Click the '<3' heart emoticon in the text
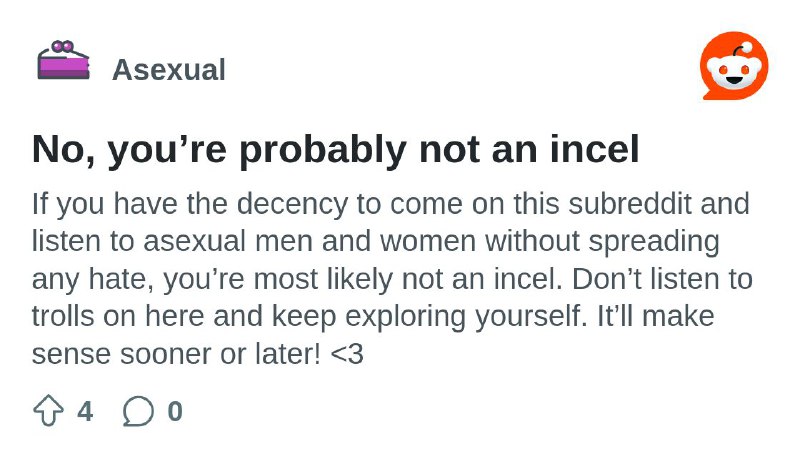 tap(347, 354)
